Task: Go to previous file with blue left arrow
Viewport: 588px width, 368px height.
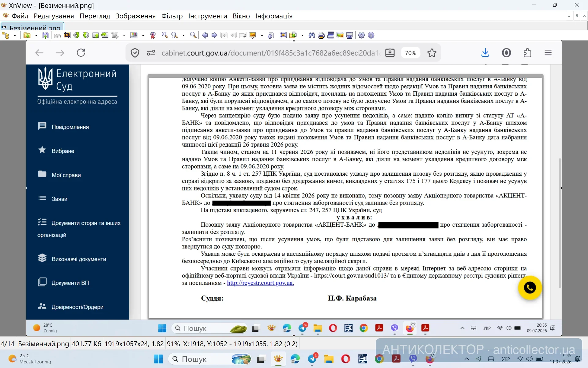Action: click(205, 35)
